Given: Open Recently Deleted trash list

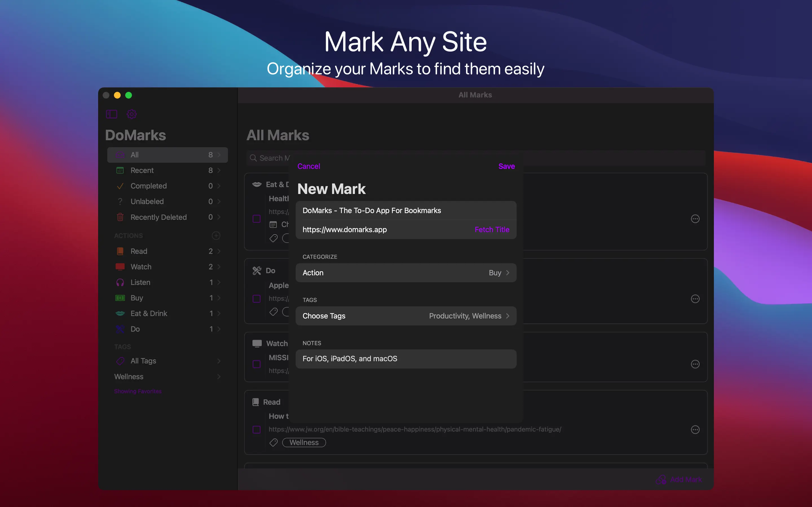Looking at the screenshot, I should 158,217.
